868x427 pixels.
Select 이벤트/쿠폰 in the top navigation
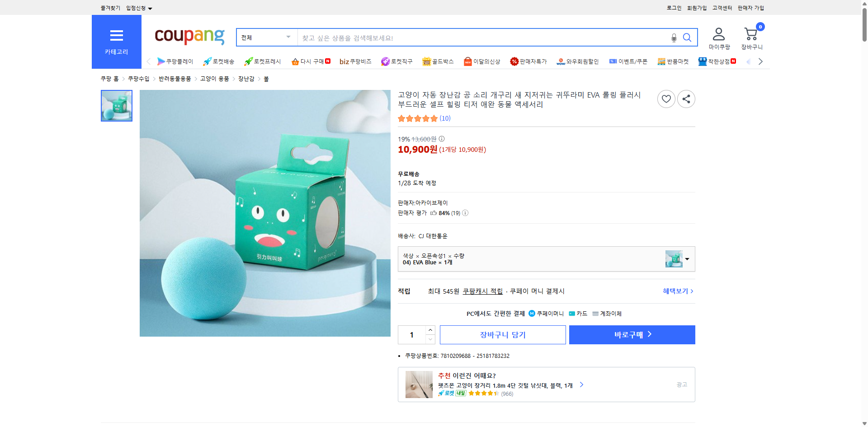[x=628, y=61]
